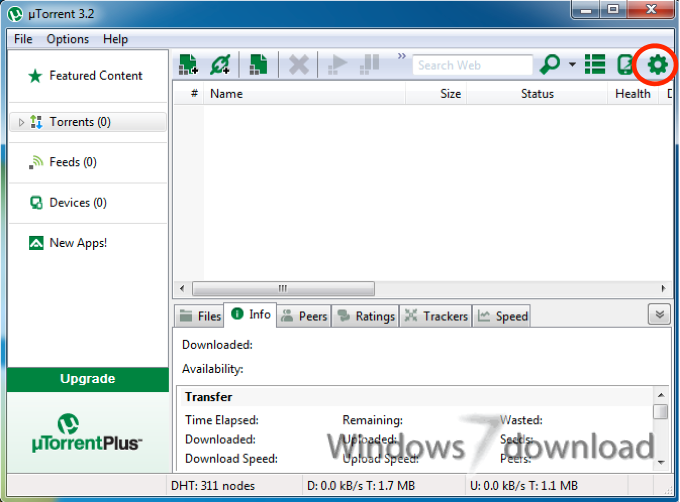Viewport: 680px width, 502px height.
Task: Click the Devices icon in sidebar
Action: 36,202
